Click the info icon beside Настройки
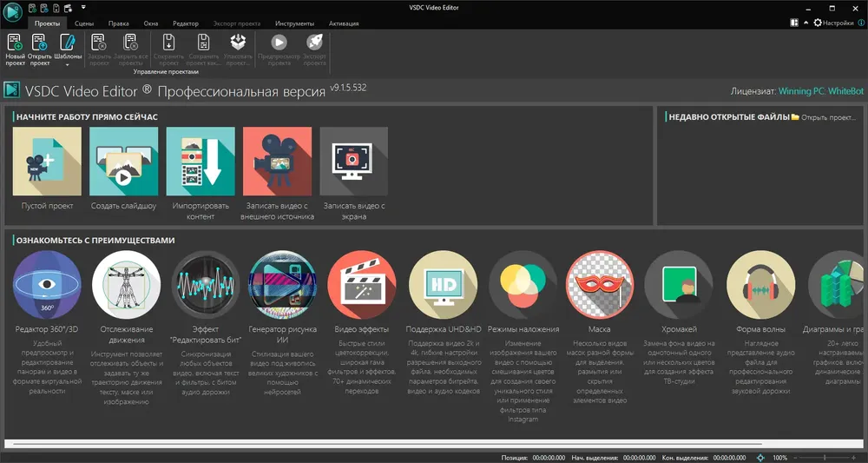This screenshot has height=463, width=868. coord(861,23)
